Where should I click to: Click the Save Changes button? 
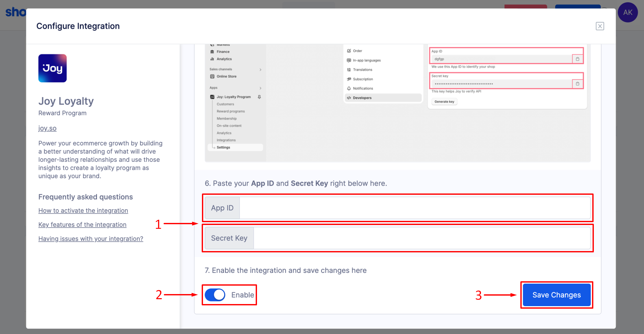(556, 295)
